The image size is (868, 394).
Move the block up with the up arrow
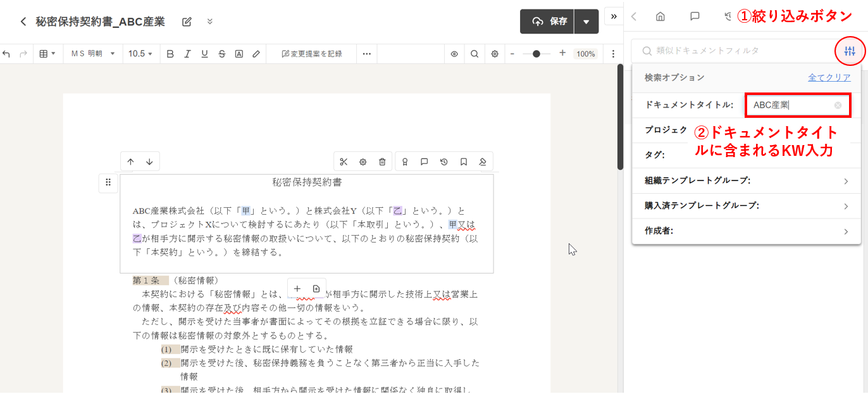click(x=130, y=162)
